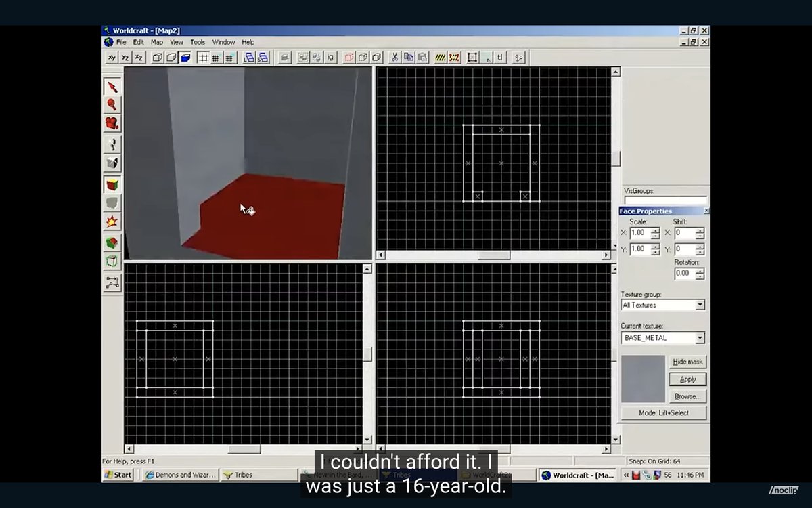Open the View menu

[177, 42]
